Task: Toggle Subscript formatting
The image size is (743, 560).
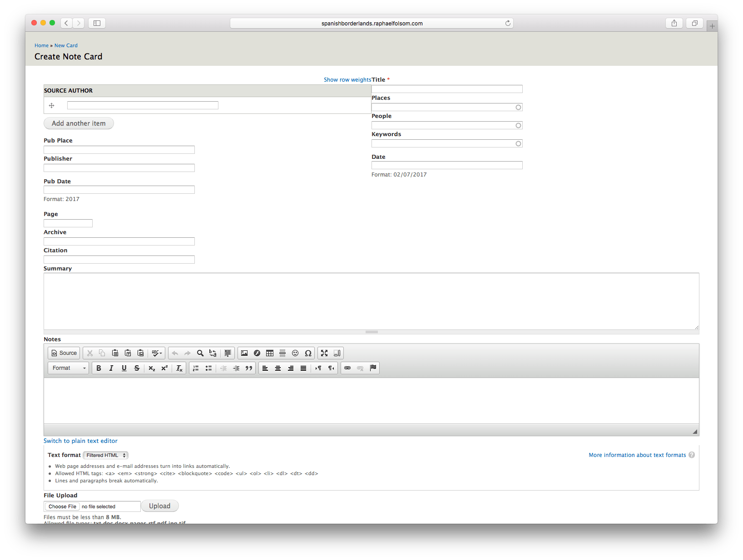Action: click(152, 368)
